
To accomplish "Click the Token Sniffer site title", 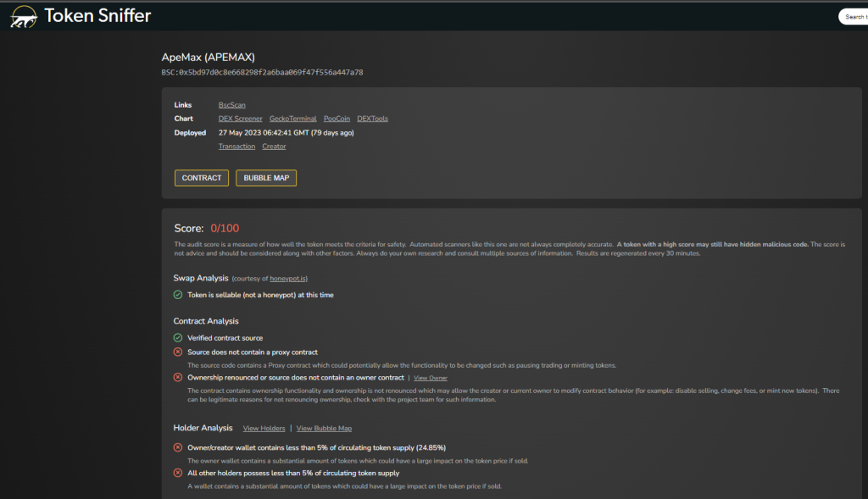I will point(97,15).
